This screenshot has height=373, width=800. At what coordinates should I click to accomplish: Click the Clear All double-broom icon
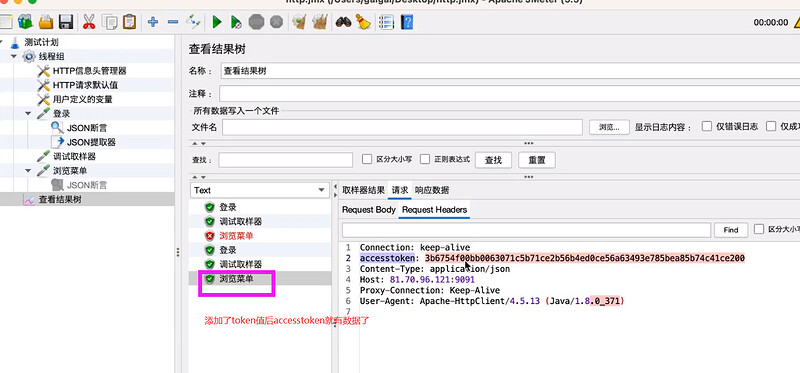coord(319,21)
